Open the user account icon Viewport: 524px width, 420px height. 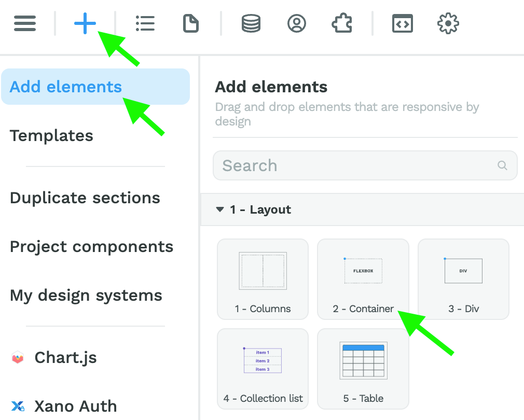[296, 23]
